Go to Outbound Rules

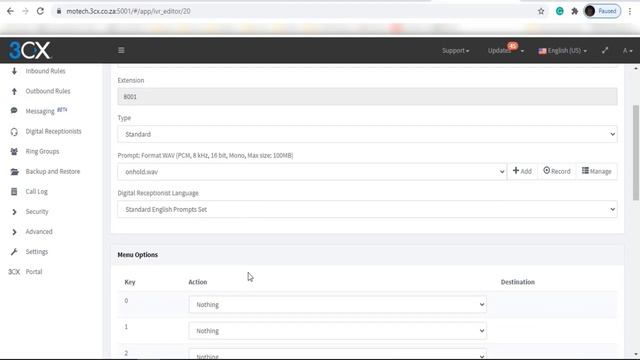48,91
